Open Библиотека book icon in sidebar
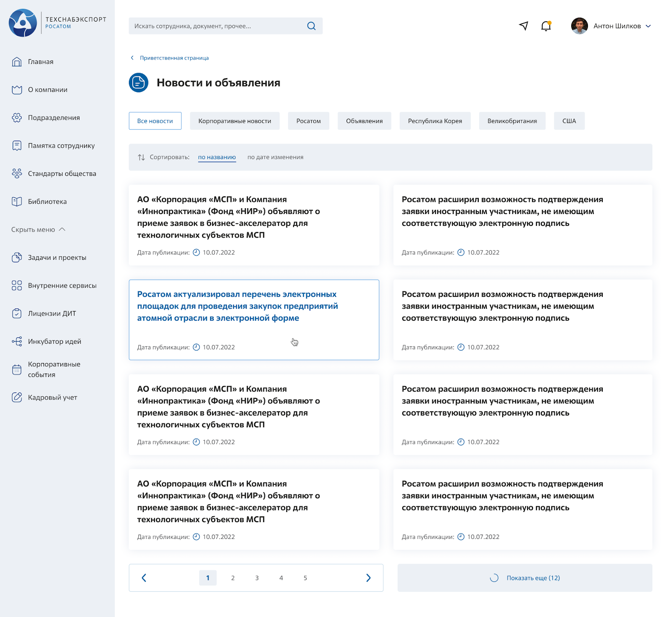Screen dimensions: 672x617 [17, 201]
